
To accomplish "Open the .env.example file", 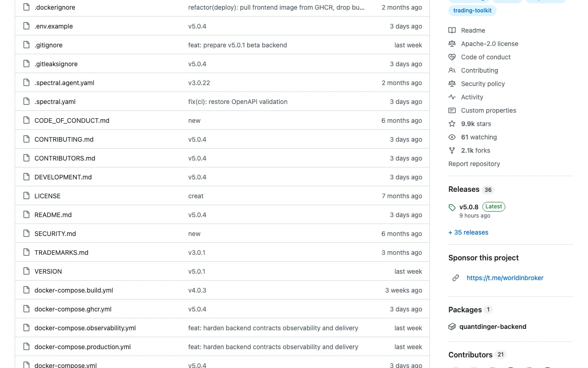I will [54, 26].
